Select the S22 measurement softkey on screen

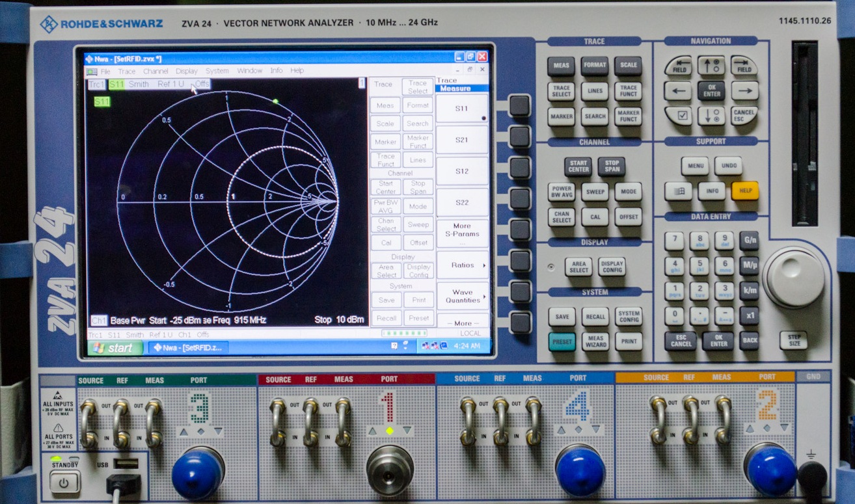(x=462, y=202)
